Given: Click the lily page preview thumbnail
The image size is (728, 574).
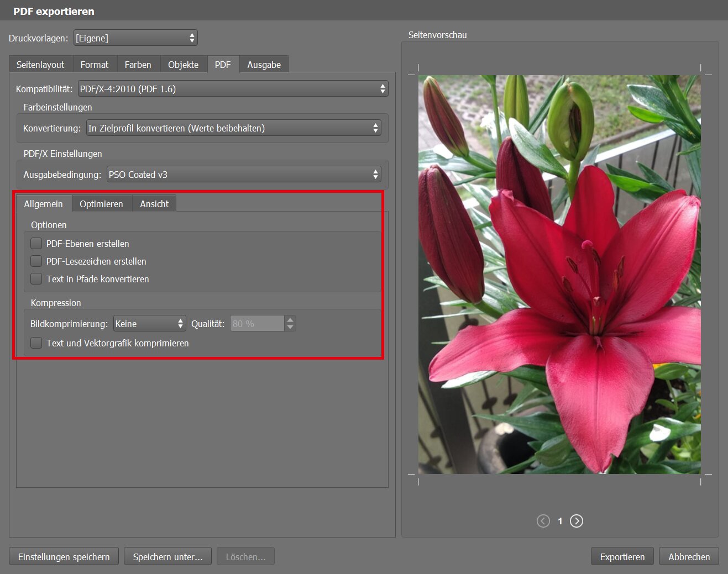Looking at the screenshot, I should coord(559,275).
